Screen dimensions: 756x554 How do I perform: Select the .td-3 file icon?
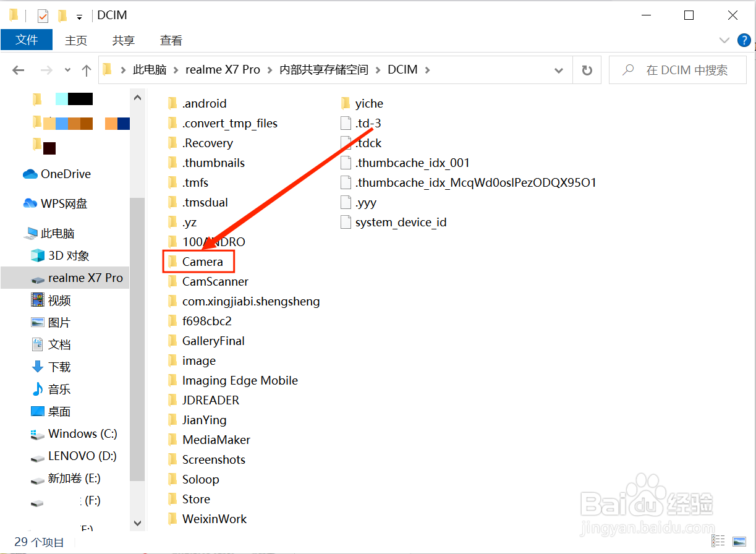[x=346, y=123]
